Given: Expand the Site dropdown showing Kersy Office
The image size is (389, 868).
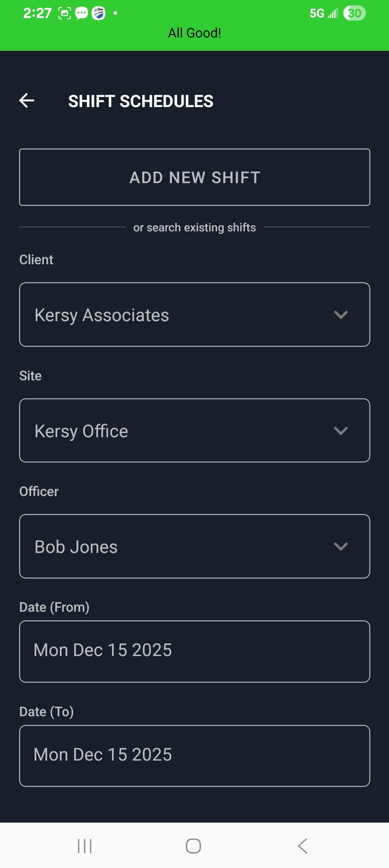Looking at the screenshot, I should [194, 430].
